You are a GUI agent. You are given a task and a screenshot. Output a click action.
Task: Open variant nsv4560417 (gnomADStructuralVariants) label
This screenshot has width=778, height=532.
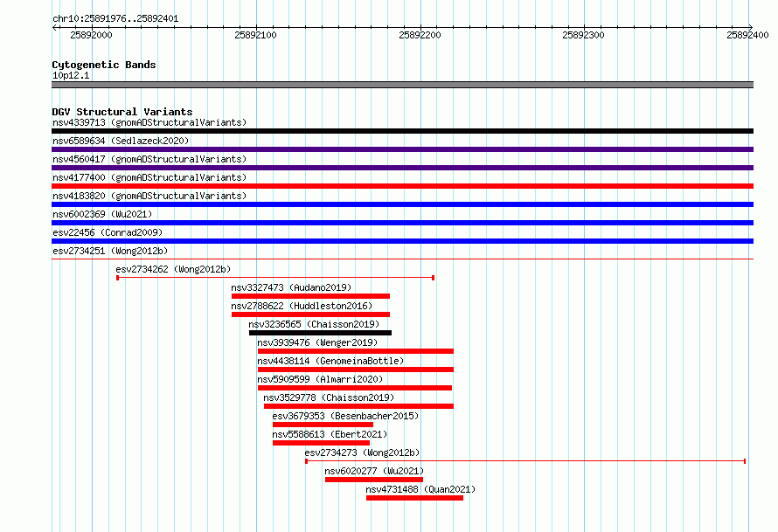tap(149, 159)
